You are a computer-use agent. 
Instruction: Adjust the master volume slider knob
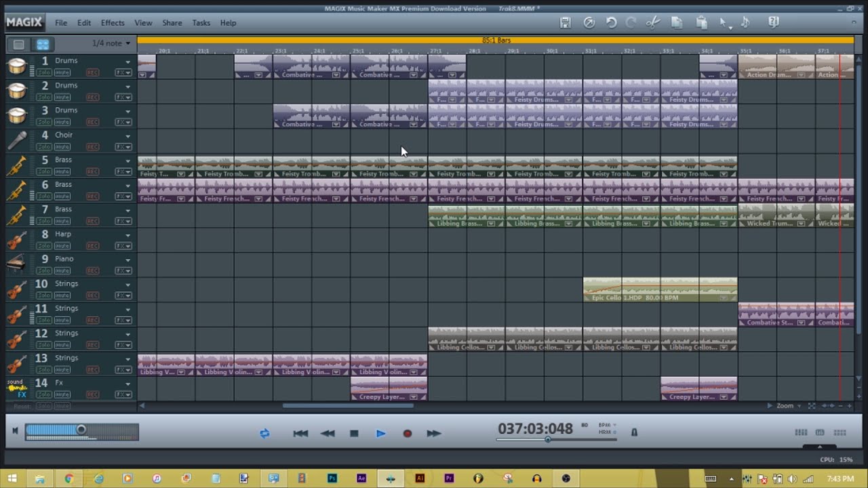point(81,430)
